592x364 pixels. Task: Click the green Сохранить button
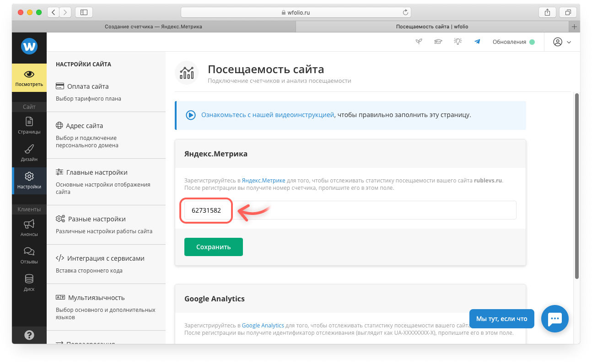[214, 247]
